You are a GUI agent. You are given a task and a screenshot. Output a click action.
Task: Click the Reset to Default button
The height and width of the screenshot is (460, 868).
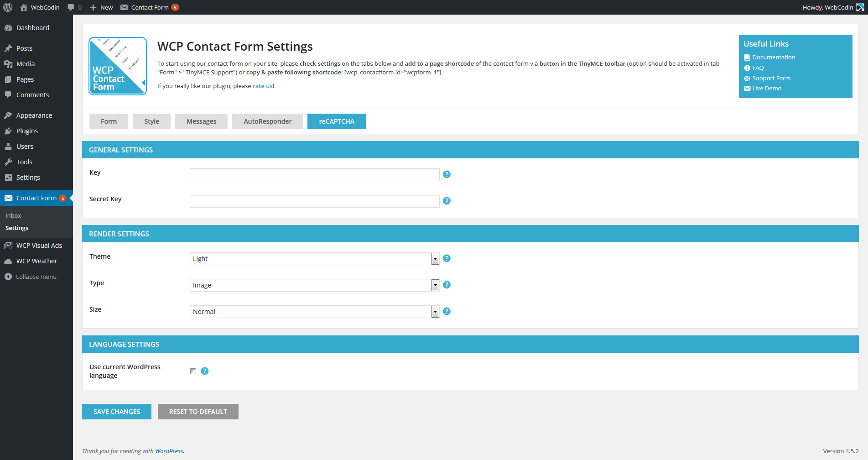(x=198, y=412)
